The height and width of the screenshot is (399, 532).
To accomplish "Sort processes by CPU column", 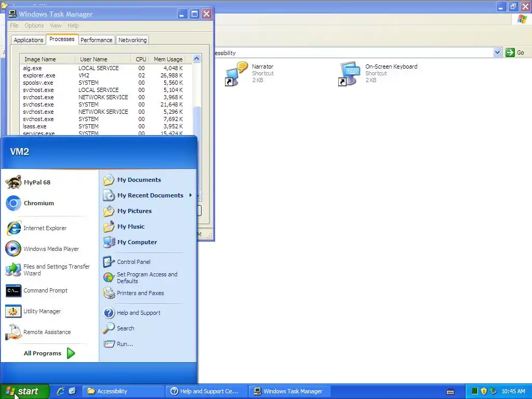I will coord(140,59).
